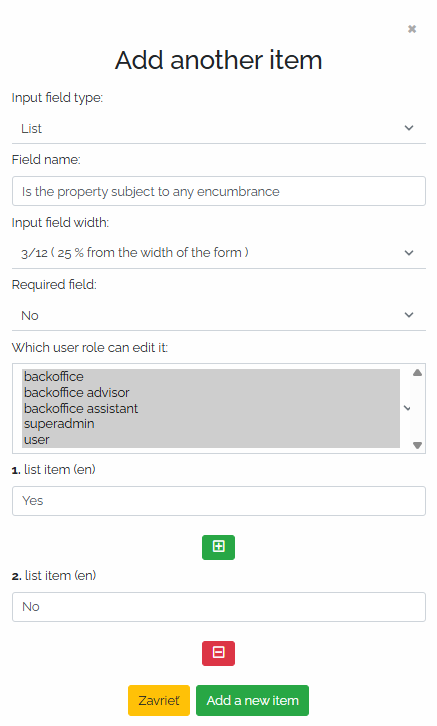Close the dialog with the X icon
The width and height of the screenshot is (437, 726).
(x=412, y=29)
